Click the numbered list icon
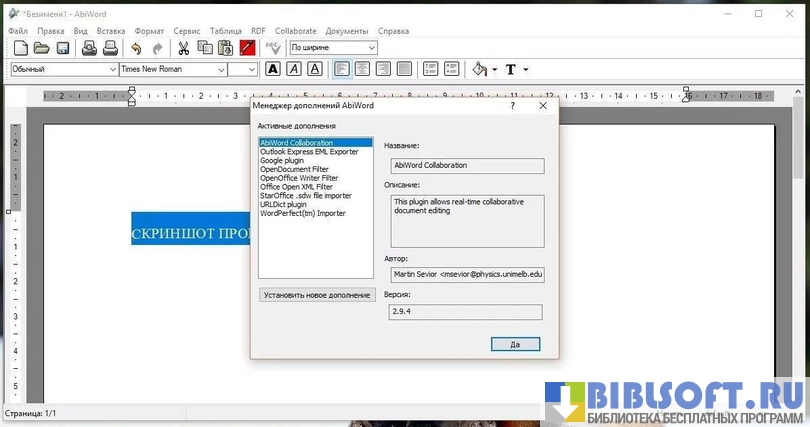810x427 pixels. click(430, 69)
